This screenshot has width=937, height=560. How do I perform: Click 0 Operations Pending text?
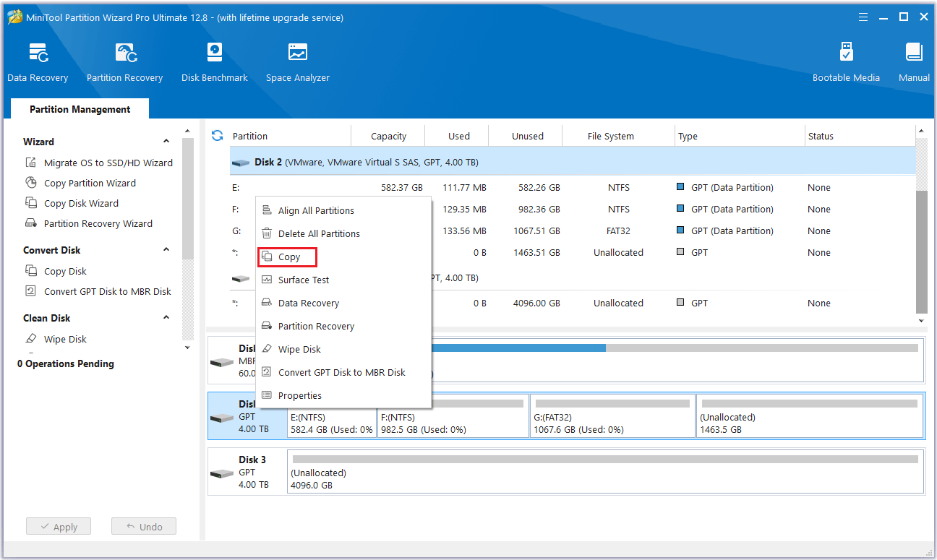(x=66, y=363)
